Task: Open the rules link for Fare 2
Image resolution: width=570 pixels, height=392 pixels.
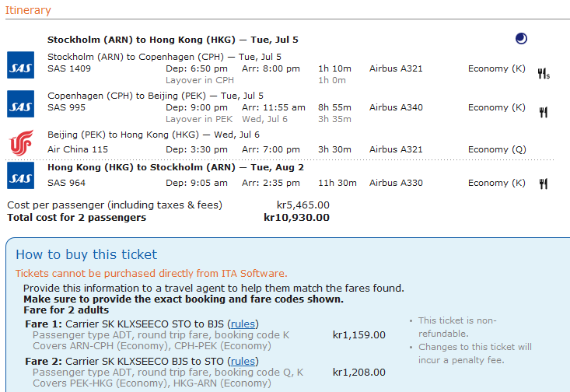Action: (243, 361)
